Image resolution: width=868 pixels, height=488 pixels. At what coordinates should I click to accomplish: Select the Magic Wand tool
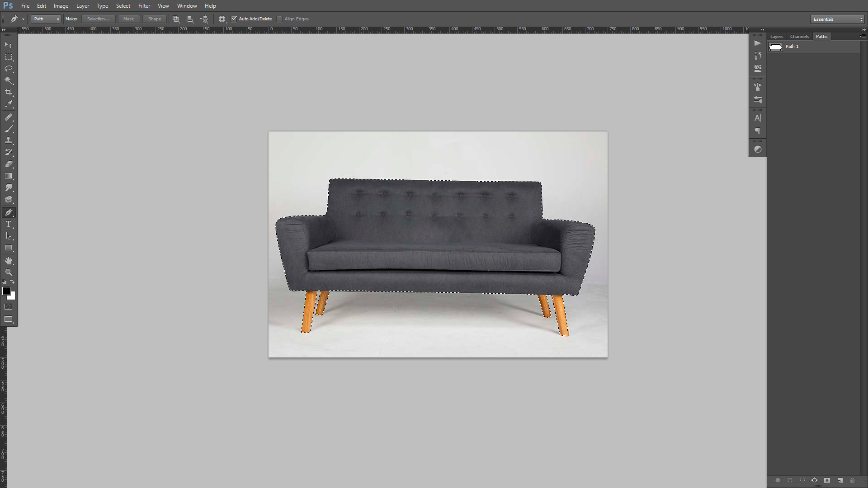(9, 80)
